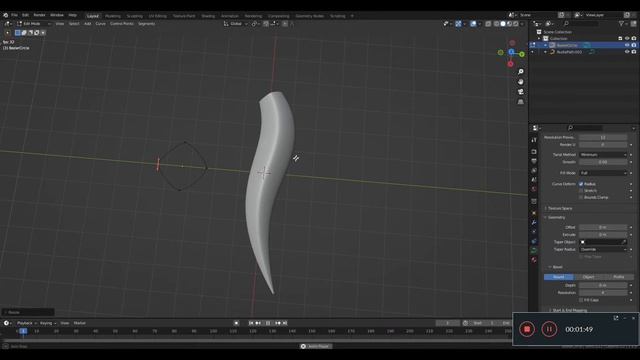Open the Control Points menu
Screen dimensions: 640x360
pos(122,24)
